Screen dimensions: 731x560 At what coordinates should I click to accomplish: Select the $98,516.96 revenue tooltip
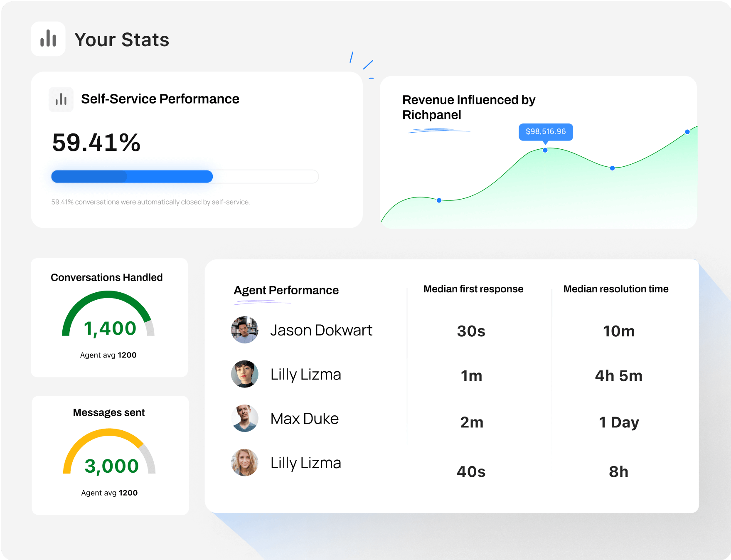click(546, 132)
